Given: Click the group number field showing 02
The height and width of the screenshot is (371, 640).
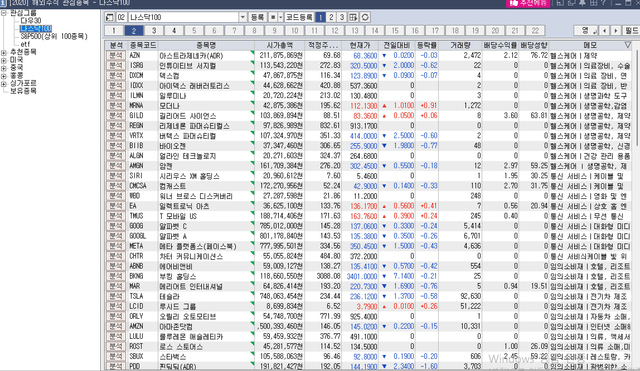Looking at the screenshot, I should tap(121, 17).
